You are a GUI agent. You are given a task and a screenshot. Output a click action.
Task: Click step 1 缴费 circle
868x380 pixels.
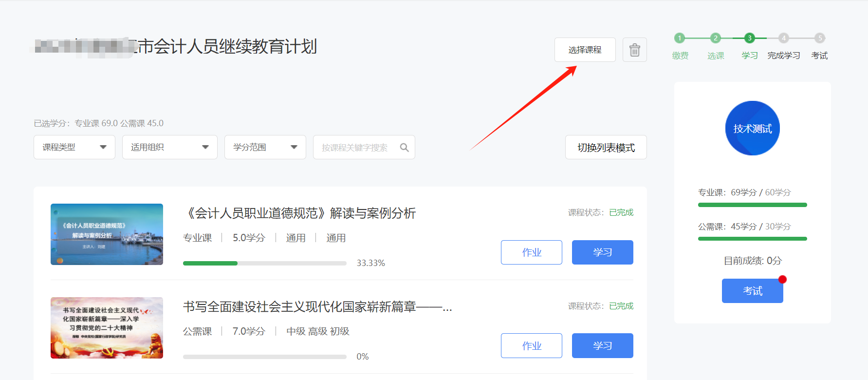click(x=680, y=38)
